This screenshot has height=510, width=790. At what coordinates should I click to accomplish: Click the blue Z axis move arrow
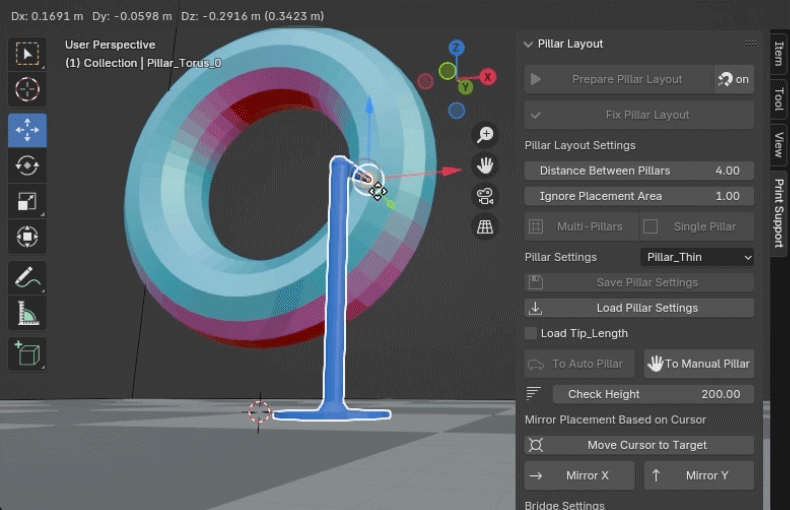[x=369, y=105]
